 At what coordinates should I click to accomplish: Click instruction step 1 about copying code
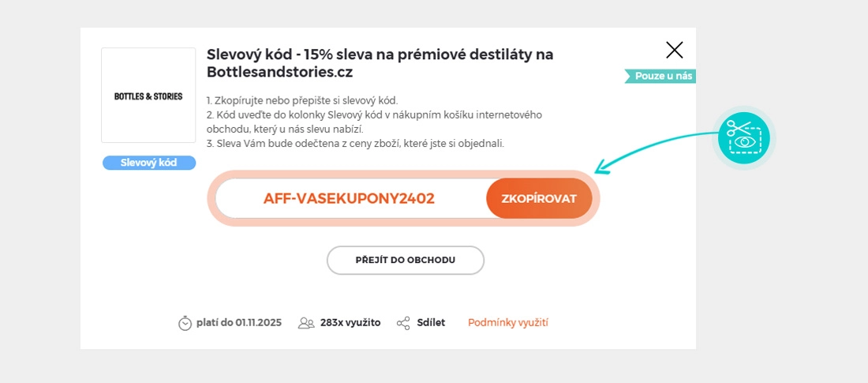click(302, 100)
